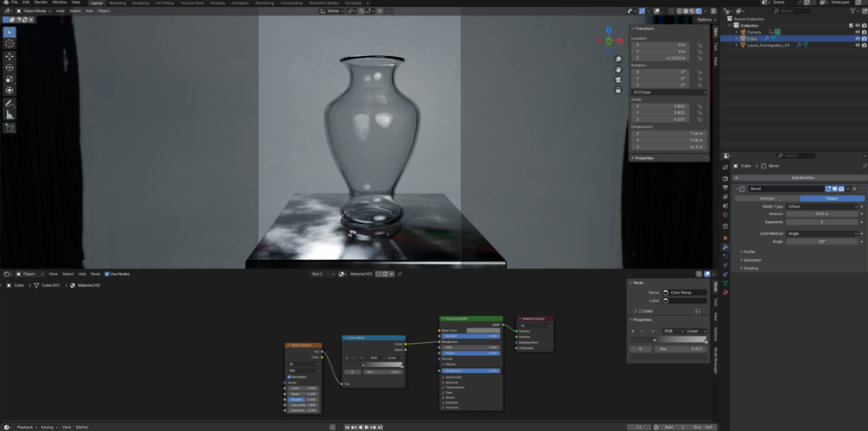
Task: Select the Measure tool
Action: 10,115
